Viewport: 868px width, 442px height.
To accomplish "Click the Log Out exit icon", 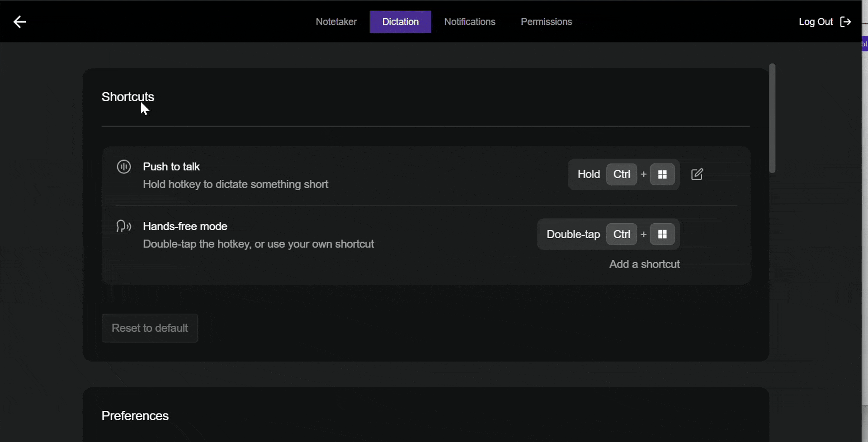I will (845, 22).
